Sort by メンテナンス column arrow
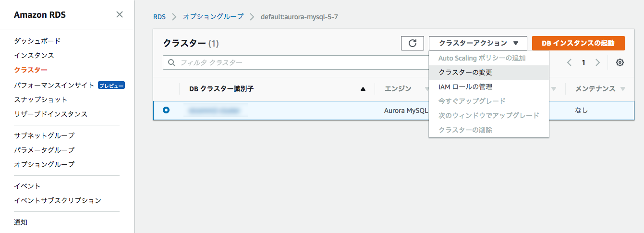 coord(623,89)
